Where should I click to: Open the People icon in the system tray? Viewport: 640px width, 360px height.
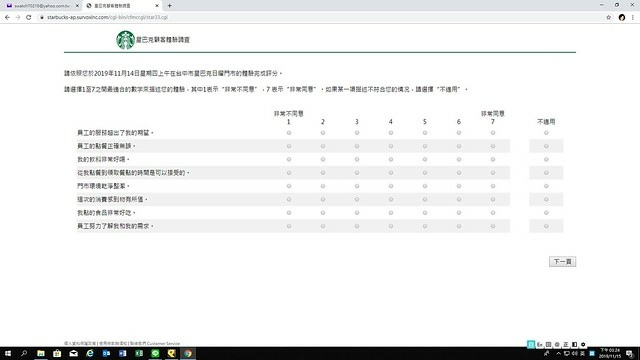[546, 353]
